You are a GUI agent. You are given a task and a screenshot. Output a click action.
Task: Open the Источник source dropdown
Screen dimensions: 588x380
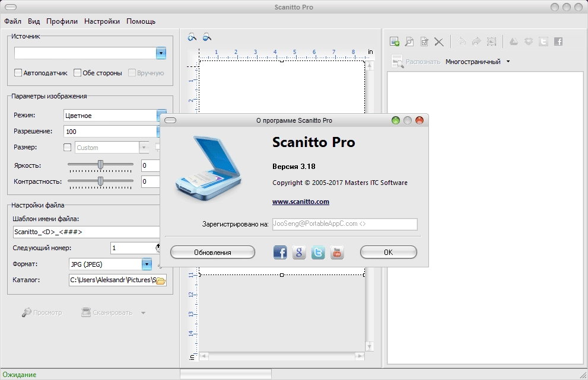(x=161, y=53)
